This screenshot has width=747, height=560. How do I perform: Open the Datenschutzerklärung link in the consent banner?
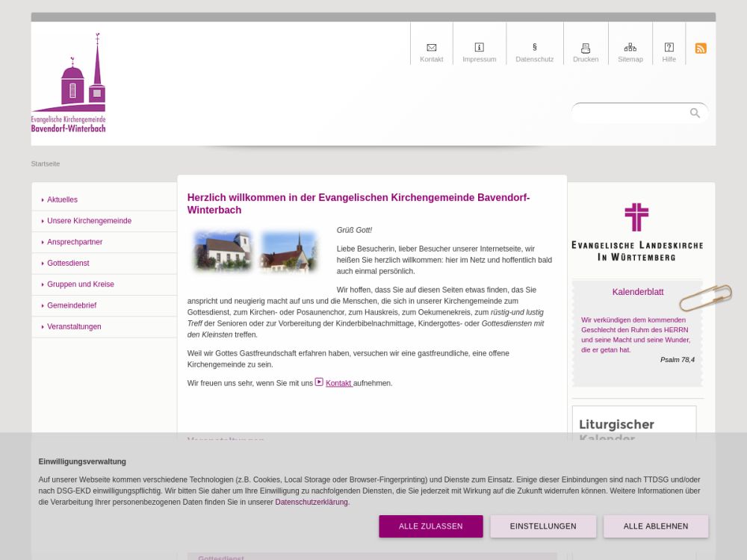pos(311,503)
